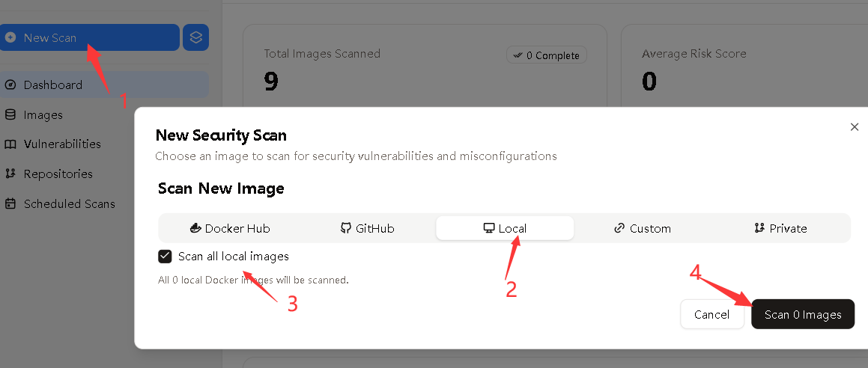Switch to the Docker Hub tab

(x=230, y=228)
